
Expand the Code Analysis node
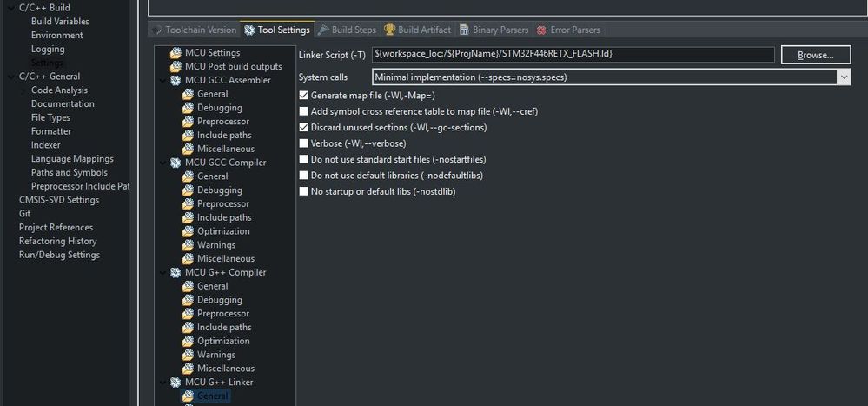(23, 90)
